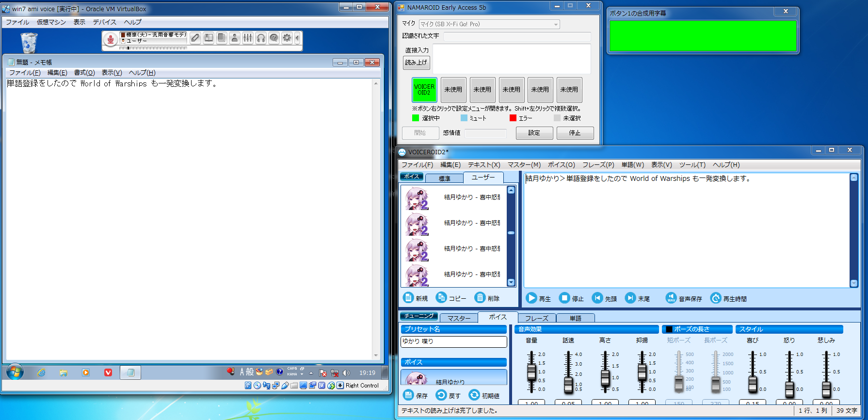Click the green subtitle area in ボタン1の合成用字幕 window
Screen dimensions: 868x420
(x=703, y=36)
